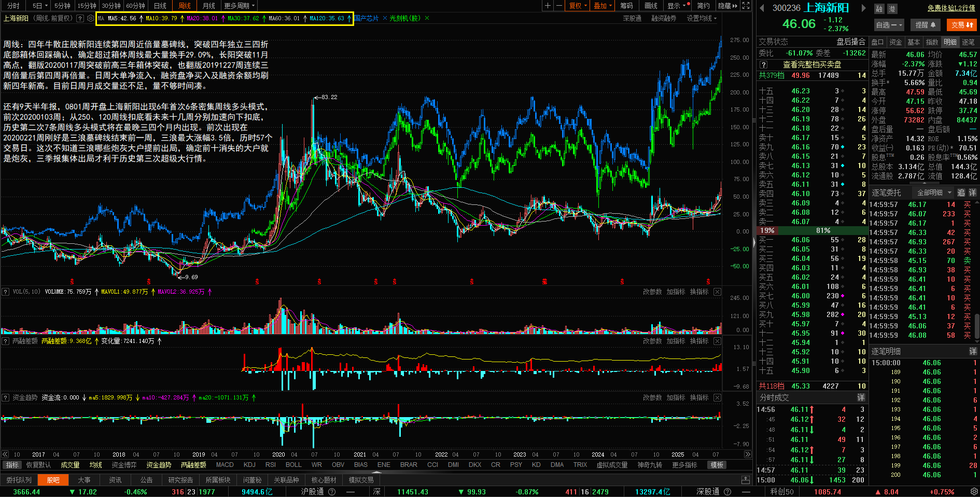Image resolution: width=980 pixels, height=497 pixels.
Task: Click the 港 Hong Kong connect badge
Action: (892, 9)
